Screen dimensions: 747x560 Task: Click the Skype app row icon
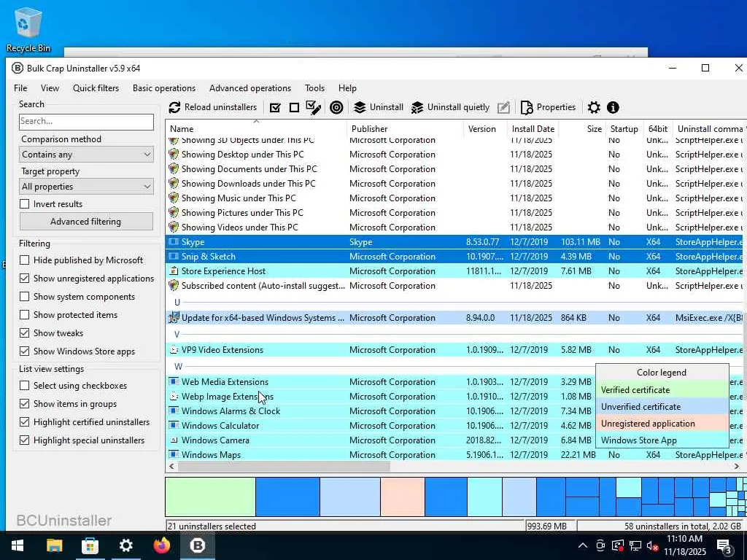point(174,242)
